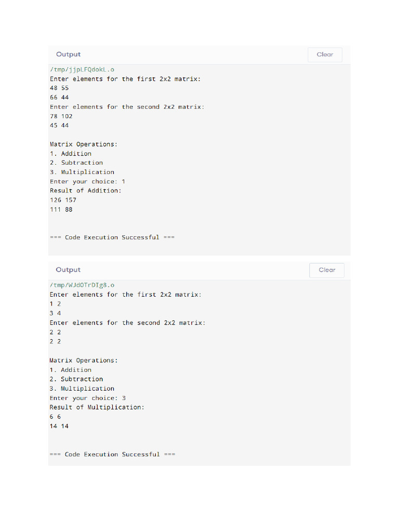399x532 pixels.
Task: Click second panel's 'Code Execution Successful' message
Action: (112, 454)
